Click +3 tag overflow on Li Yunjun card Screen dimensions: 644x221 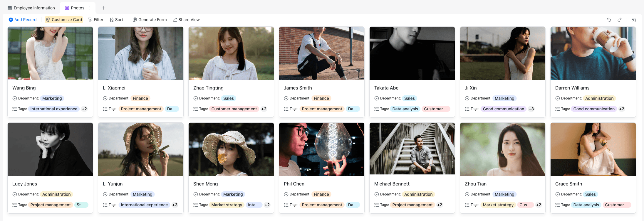[175, 205]
